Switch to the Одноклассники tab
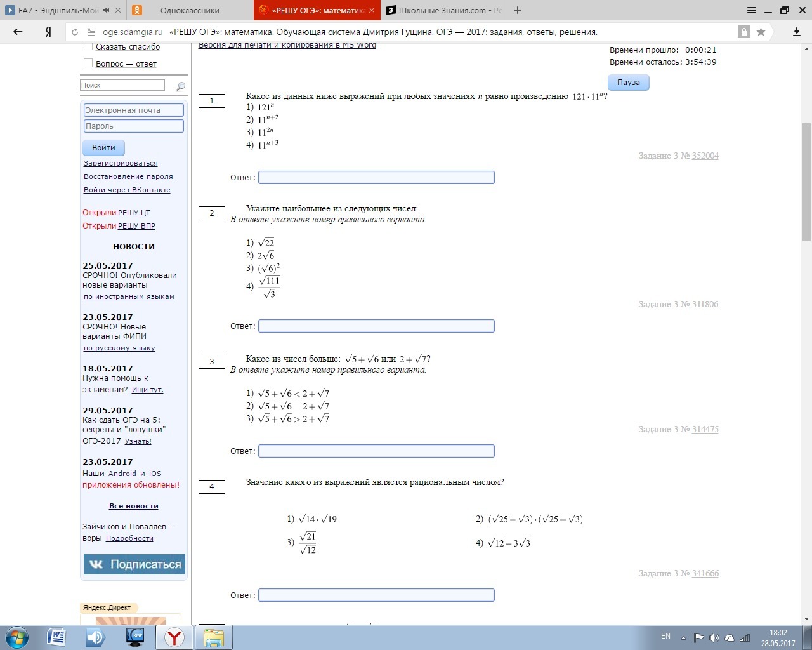Image resolution: width=812 pixels, height=650 pixels. [x=190, y=10]
